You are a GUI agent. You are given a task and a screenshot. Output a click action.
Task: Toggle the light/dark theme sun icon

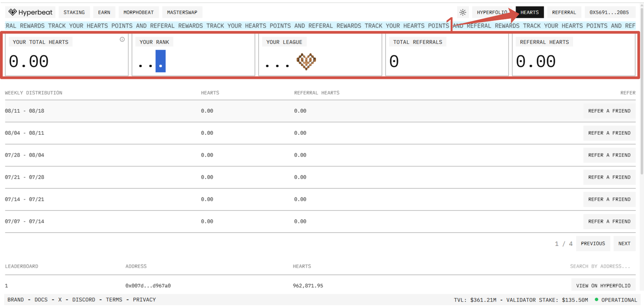(462, 12)
